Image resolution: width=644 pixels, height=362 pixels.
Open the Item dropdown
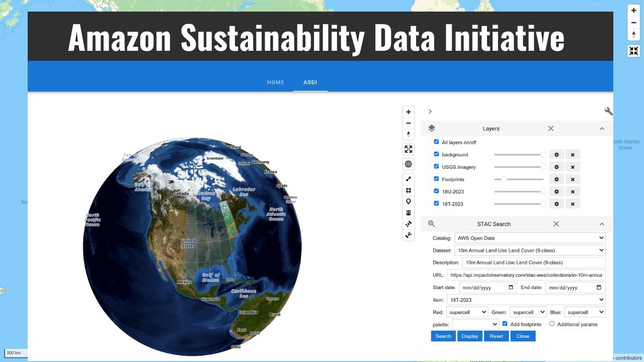[x=526, y=300]
